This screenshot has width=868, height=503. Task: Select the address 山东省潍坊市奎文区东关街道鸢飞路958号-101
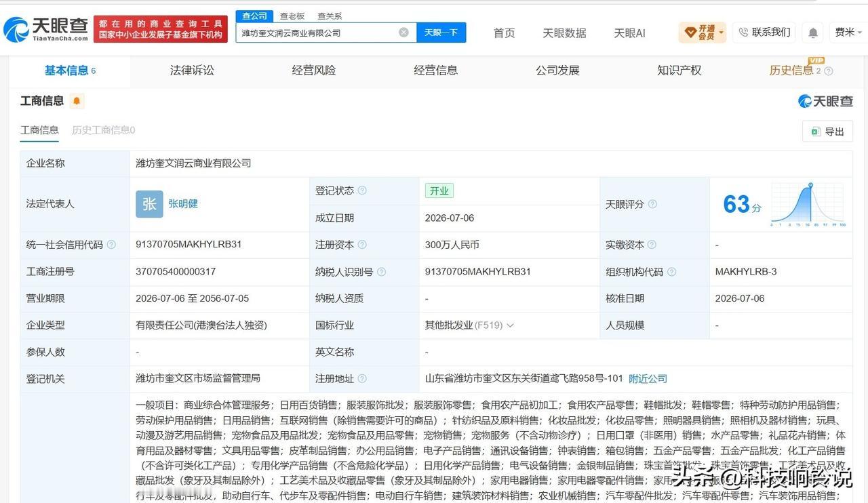pos(524,379)
